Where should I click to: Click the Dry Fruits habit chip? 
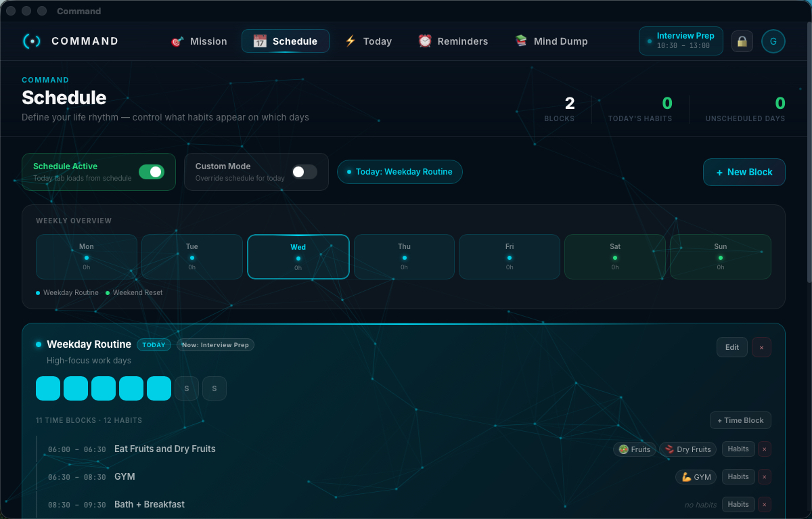point(687,449)
